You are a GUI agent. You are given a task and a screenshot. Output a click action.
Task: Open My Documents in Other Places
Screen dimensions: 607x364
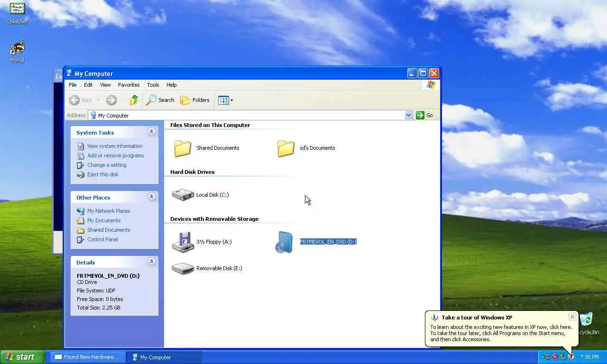[x=104, y=220]
